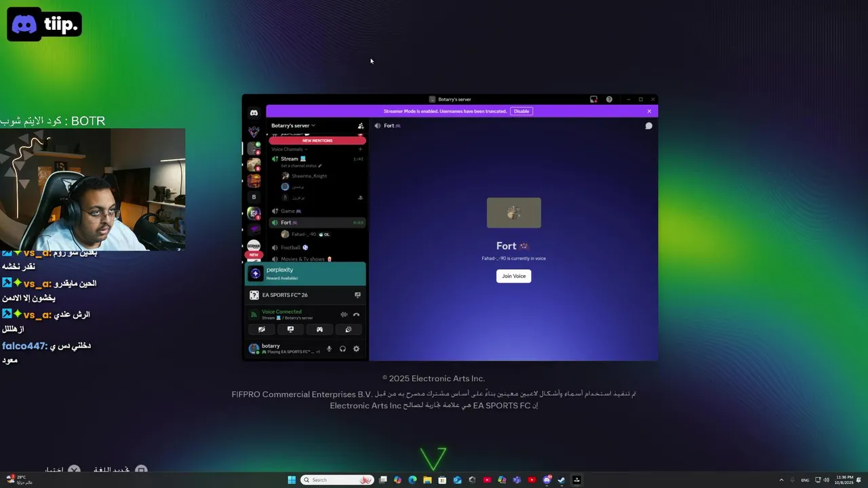Open Microsoft Teams on taskbar
Viewport: 868px width, 488px height.
click(x=517, y=480)
